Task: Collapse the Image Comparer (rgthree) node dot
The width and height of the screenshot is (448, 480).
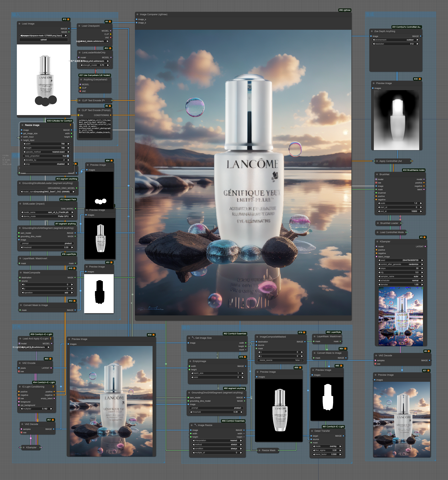Action: [x=137, y=15]
